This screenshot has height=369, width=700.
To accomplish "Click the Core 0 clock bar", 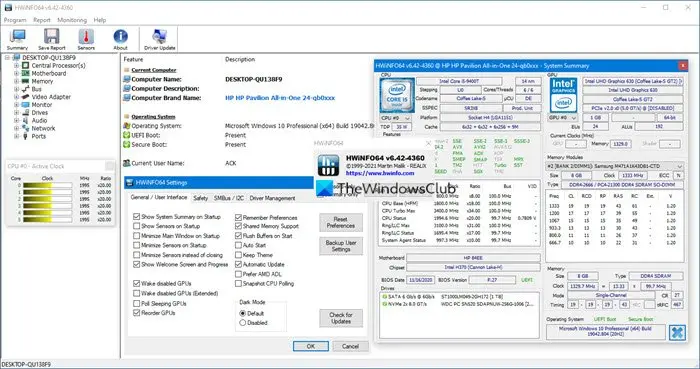I will [47, 185].
